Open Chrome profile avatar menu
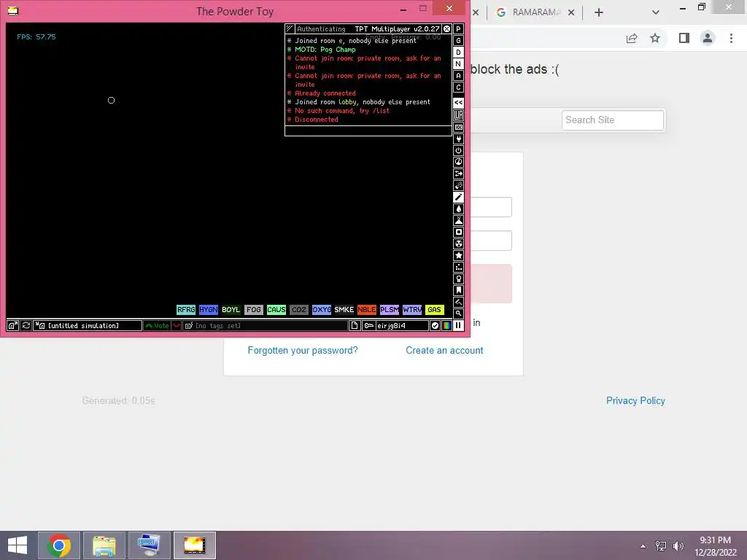This screenshot has height=560, width=747. tap(708, 38)
